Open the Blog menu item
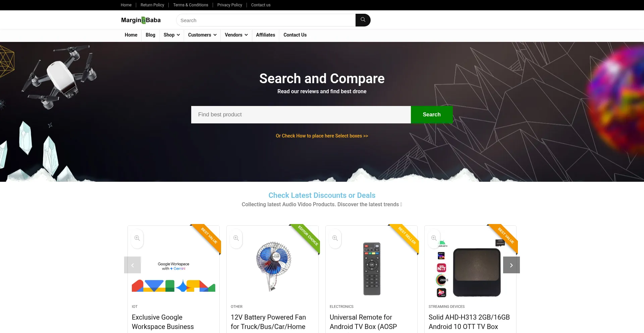Viewport: 644px width, 333px height. pos(150,35)
